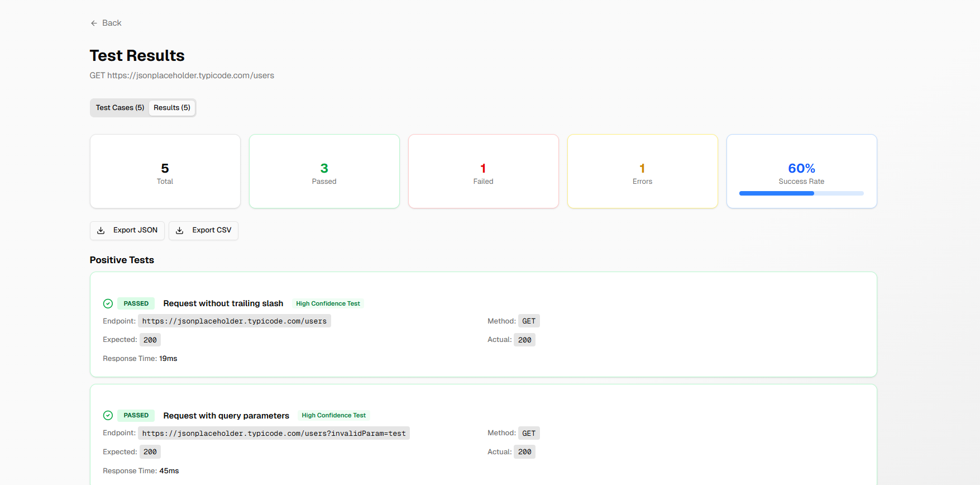The height and width of the screenshot is (485, 980).
Task: Click the title Request with query parameters
Action: 226,416
